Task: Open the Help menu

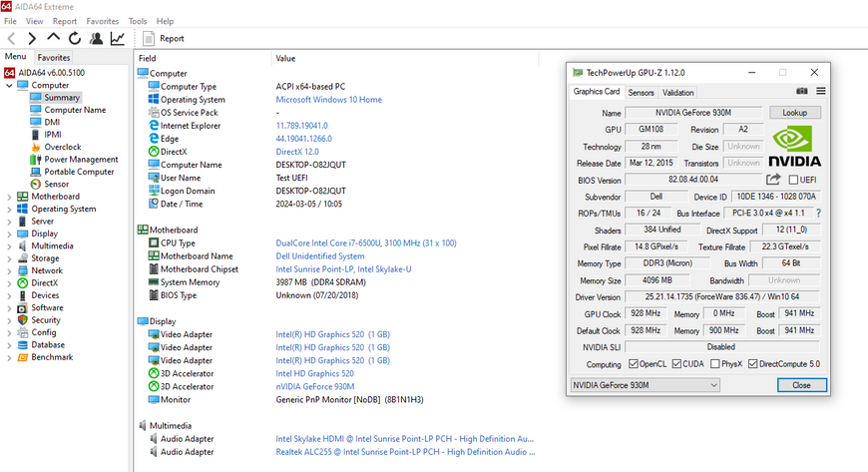Action: coord(165,21)
